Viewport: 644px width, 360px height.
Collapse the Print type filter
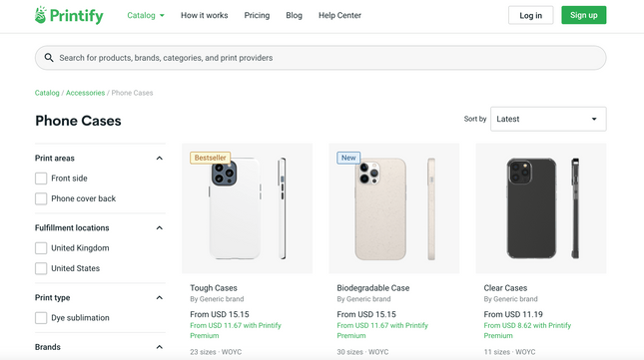tap(160, 298)
